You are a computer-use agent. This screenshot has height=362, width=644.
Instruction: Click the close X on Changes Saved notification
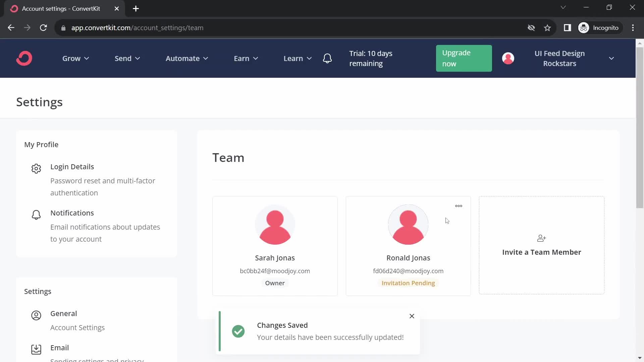pyautogui.click(x=412, y=316)
